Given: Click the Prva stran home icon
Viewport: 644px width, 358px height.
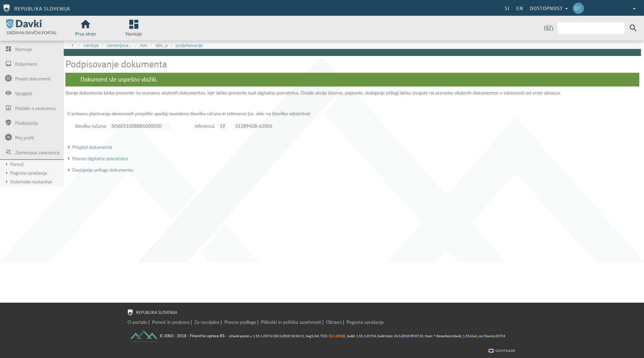Looking at the screenshot, I should tap(85, 24).
